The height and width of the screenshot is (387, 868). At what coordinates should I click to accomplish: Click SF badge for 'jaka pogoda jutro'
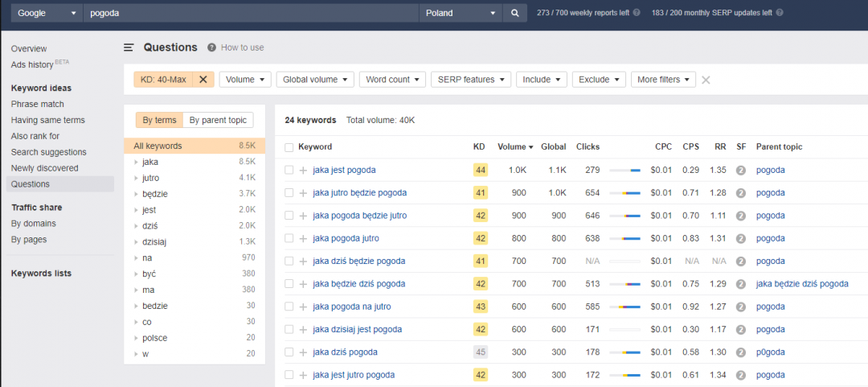click(741, 238)
